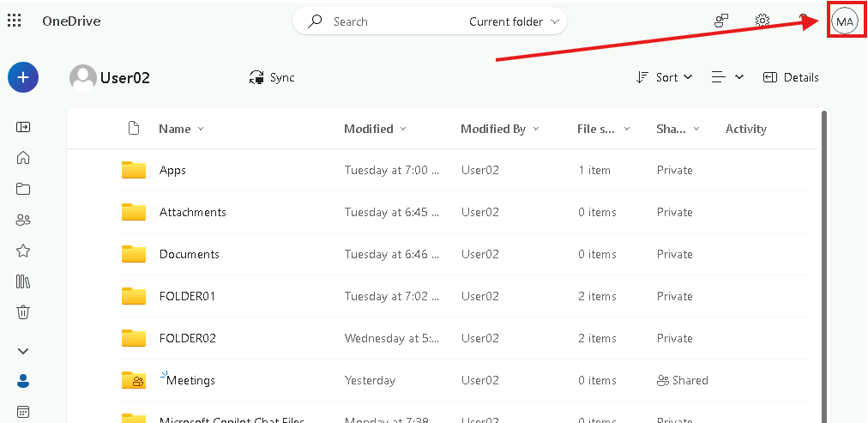The width and height of the screenshot is (868, 423).
Task: Click 'Yesterday' in the Meetings row
Action: (x=370, y=380)
